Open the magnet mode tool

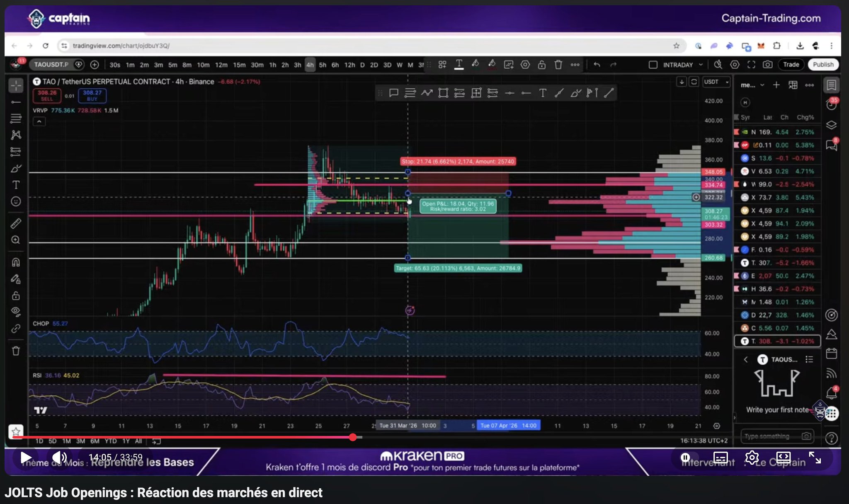[16, 262]
